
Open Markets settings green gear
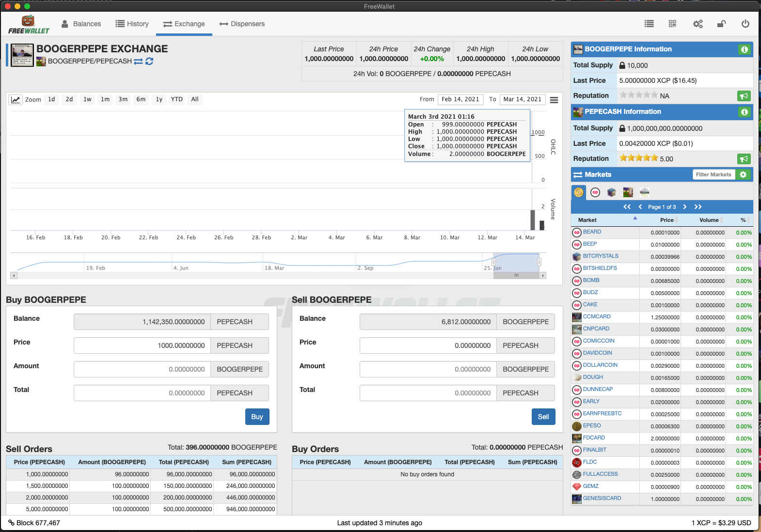[x=743, y=174]
